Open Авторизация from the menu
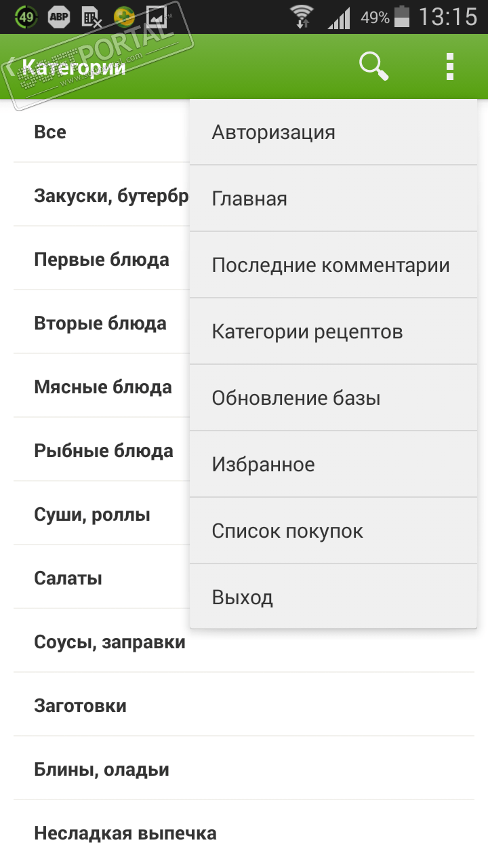This screenshot has width=488, height=868. click(333, 132)
